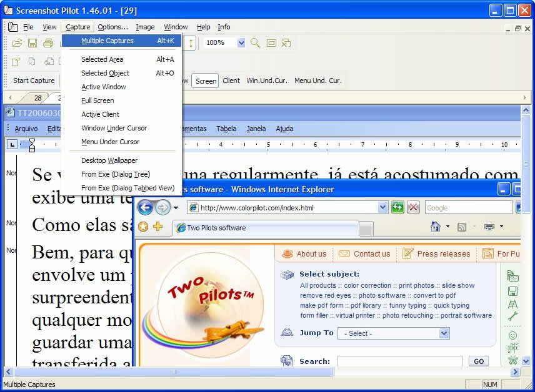Click the Back arrow in Internet Explorer

[x=145, y=207]
